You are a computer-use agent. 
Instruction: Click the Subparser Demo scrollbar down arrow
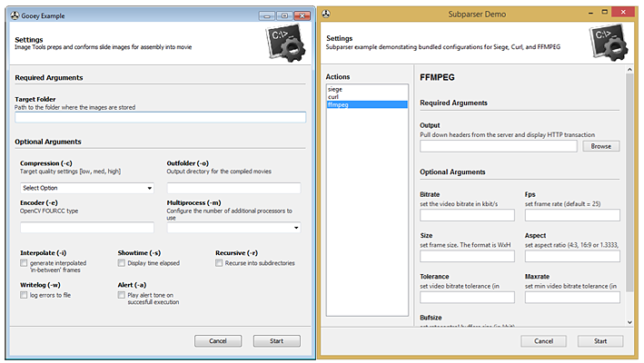tap(629, 322)
